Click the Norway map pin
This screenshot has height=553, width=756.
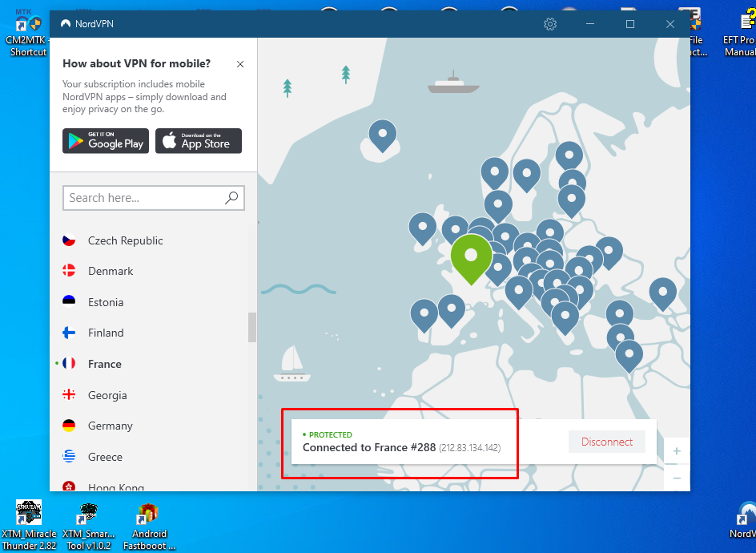click(494, 172)
